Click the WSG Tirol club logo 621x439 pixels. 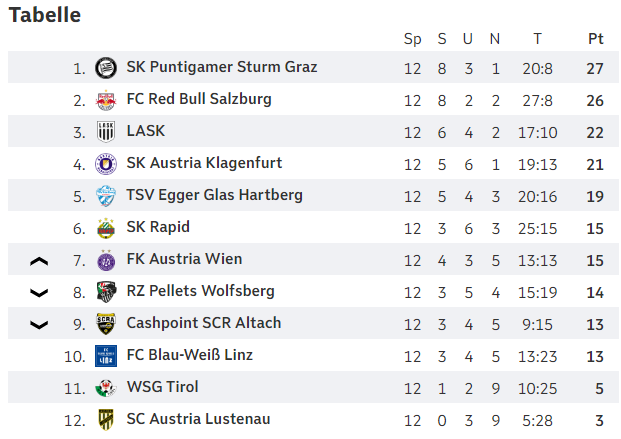click(x=106, y=388)
